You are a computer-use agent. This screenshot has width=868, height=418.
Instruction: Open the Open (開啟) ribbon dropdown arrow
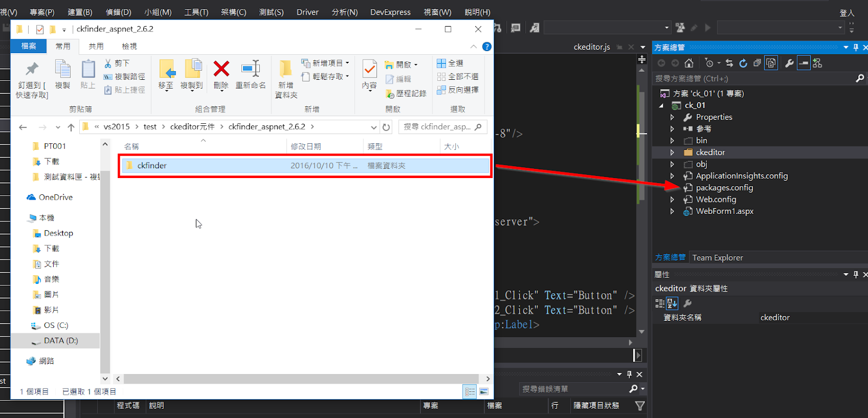pos(416,65)
